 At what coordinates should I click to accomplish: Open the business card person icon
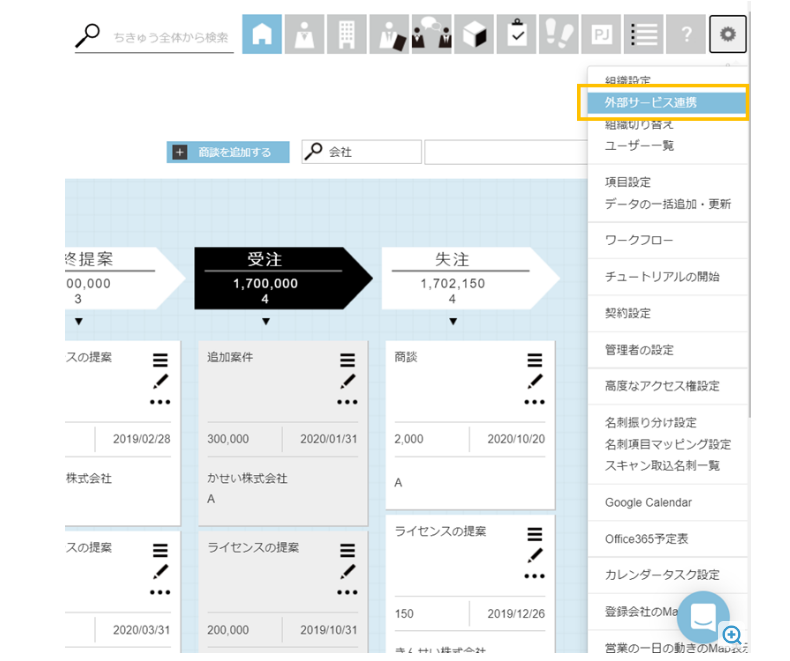click(389, 34)
